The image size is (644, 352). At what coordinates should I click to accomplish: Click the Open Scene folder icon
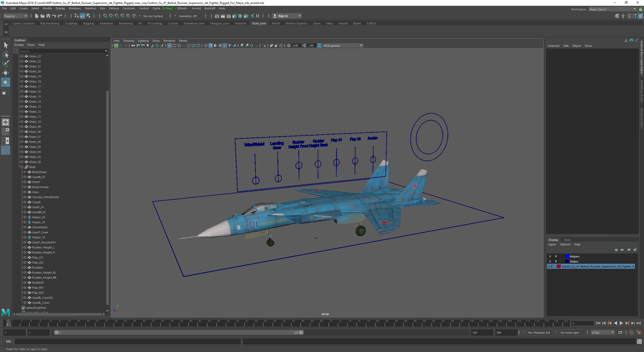[42, 16]
